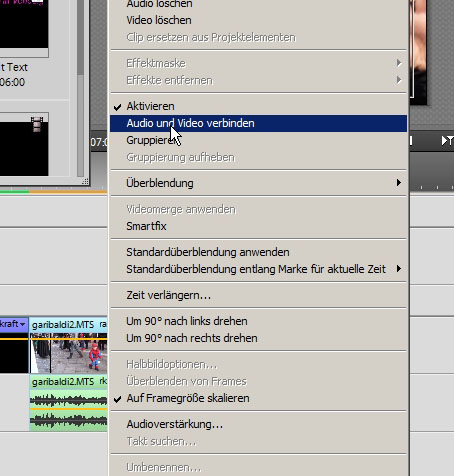Click the garibaldi2.MTS video clip thumbnail
Viewport: 454px width, 476px height.
tap(68, 353)
